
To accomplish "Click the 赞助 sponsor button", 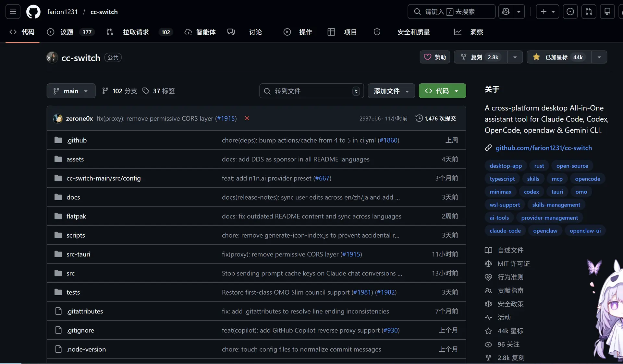I will coord(435,57).
